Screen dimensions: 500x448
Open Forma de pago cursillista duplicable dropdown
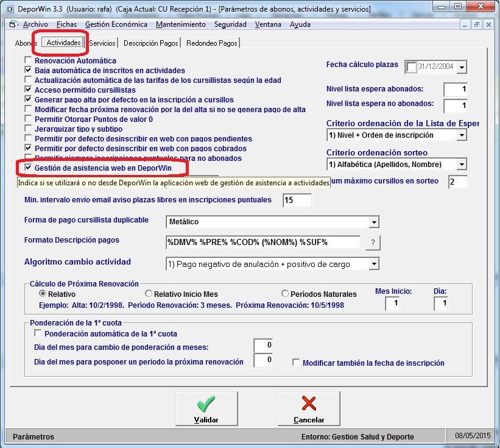(374, 222)
